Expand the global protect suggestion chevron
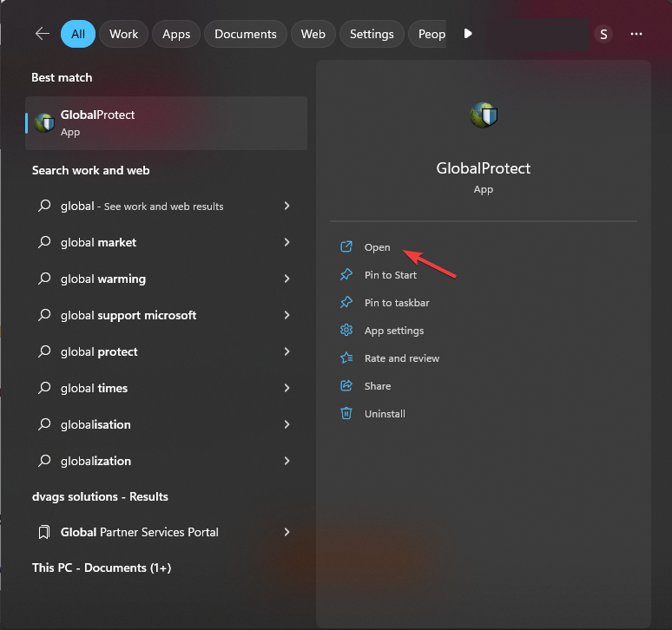The height and width of the screenshot is (630, 672). (x=287, y=351)
